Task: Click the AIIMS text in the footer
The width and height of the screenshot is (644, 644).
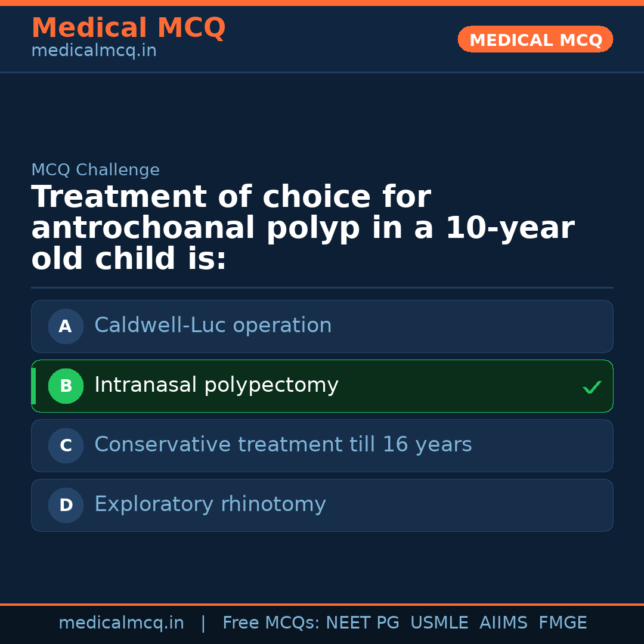Action: 503,623
